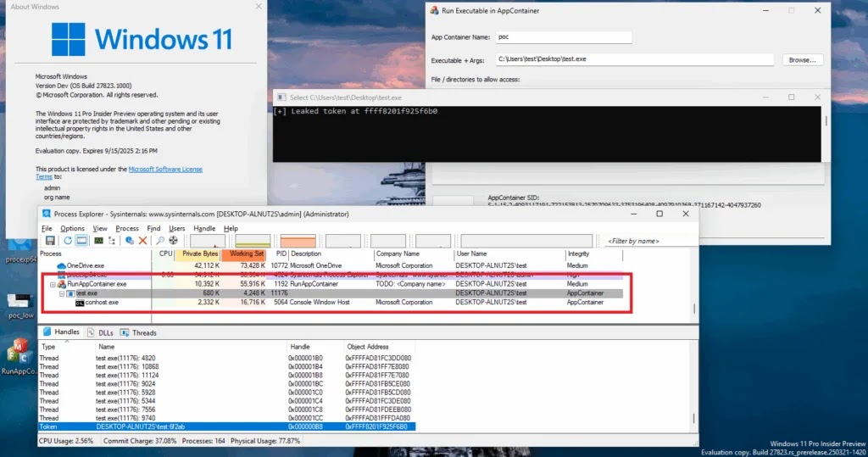Open the Process menu
This screenshot has width=868, height=457.
point(127,228)
